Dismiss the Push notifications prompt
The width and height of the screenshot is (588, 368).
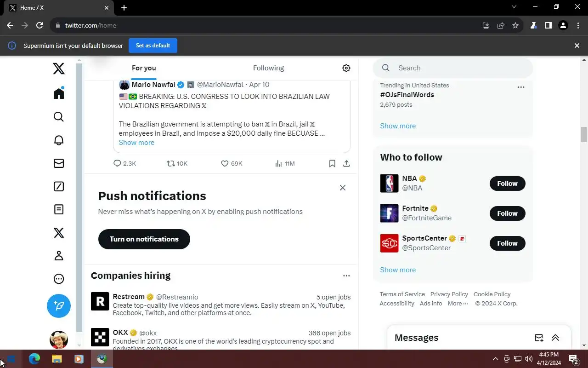[x=343, y=188]
